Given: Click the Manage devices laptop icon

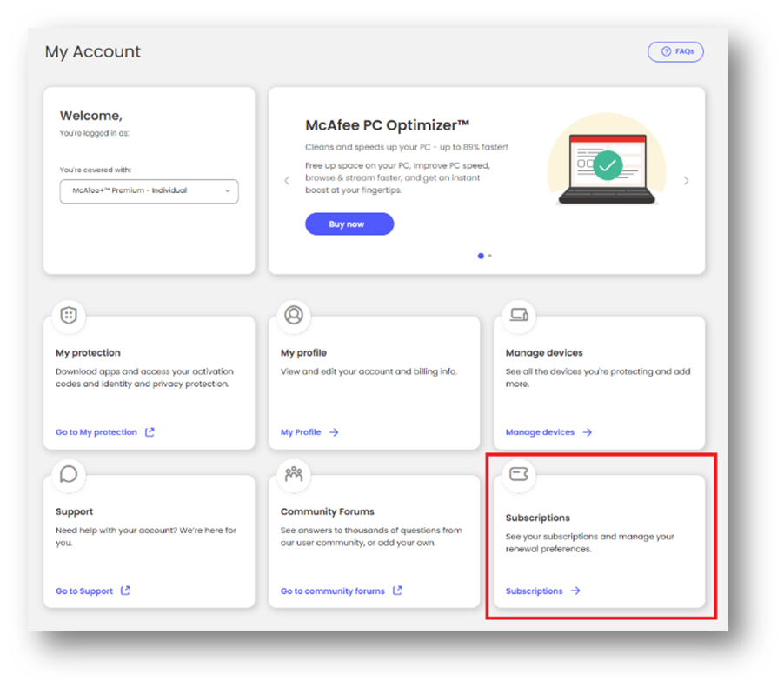Looking at the screenshot, I should click(517, 316).
